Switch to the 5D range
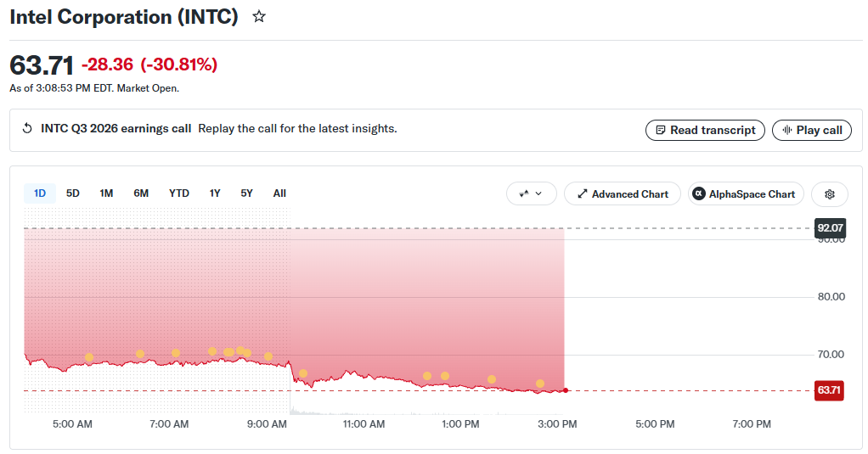868x454 pixels. pos(72,193)
